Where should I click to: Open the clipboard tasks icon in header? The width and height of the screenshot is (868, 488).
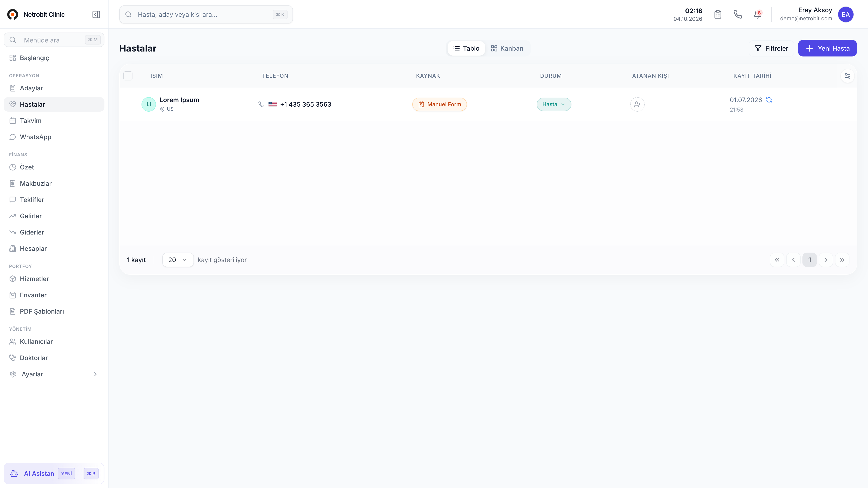click(718, 14)
